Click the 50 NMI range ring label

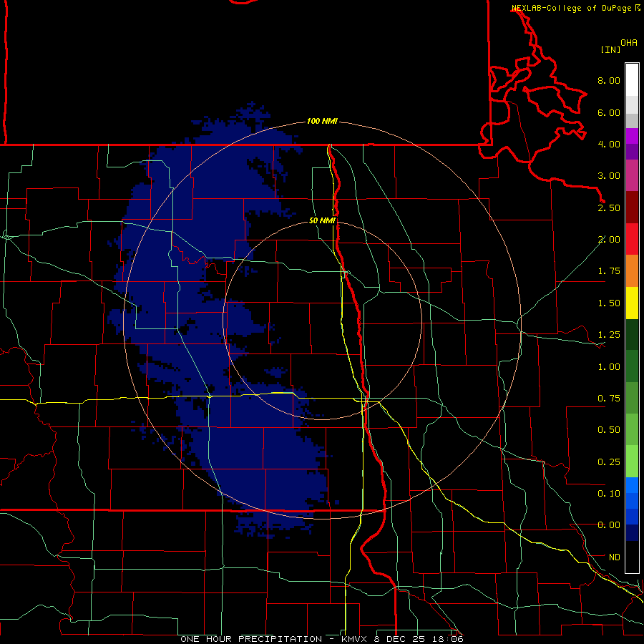pyautogui.click(x=322, y=221)
